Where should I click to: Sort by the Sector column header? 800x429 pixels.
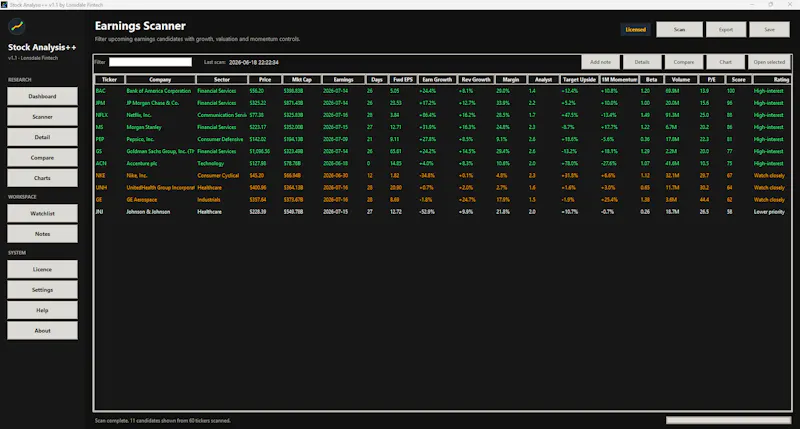pos(221,80)
